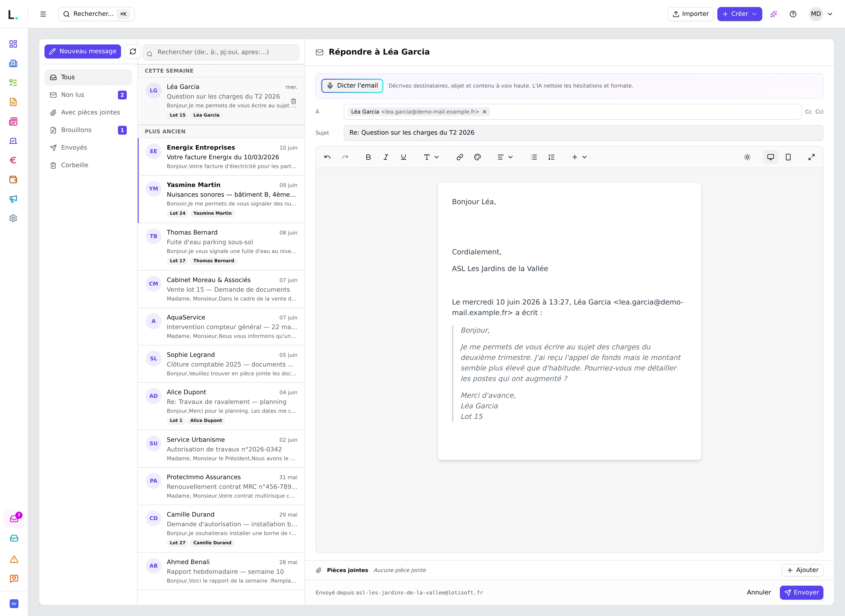Open Sophie Legrand's Clôture comptable message
Viewport: 845px width, 616px height.
221,364
